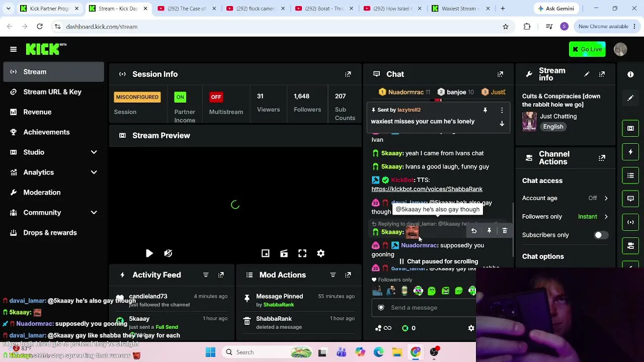This screenshot has width=644, height=362.
Task: Open the Moderation page
Action: (x=53, y=193)
